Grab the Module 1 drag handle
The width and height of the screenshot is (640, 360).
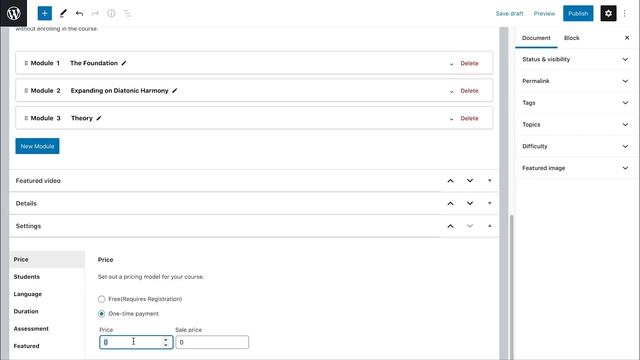(x=26, y=63)
